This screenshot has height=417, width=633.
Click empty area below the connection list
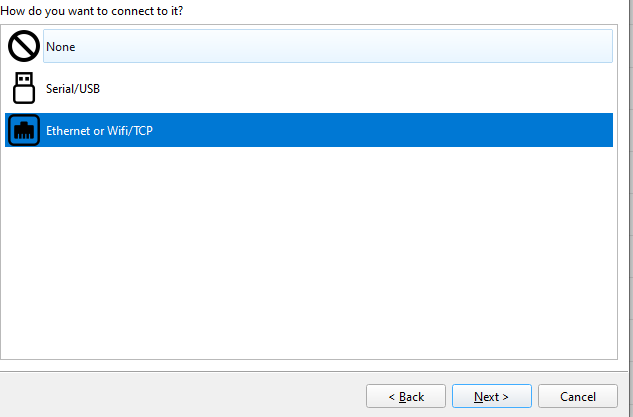tap(309, 252)
